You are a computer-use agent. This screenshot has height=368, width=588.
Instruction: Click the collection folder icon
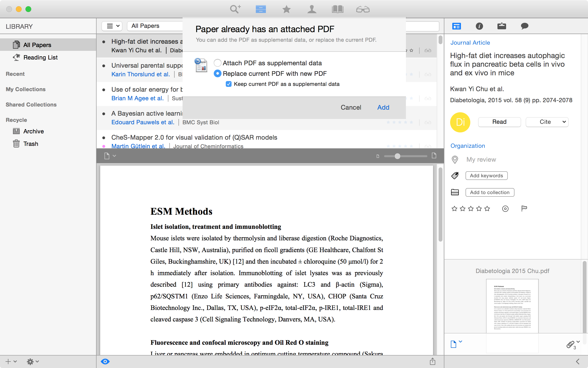[455, 192]
